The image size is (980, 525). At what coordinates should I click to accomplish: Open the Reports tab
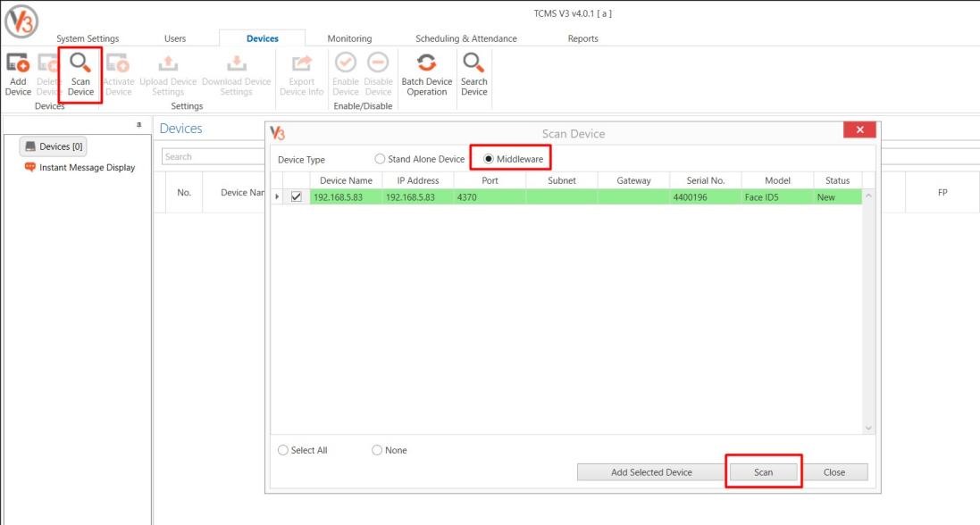[x=583, y=38]
